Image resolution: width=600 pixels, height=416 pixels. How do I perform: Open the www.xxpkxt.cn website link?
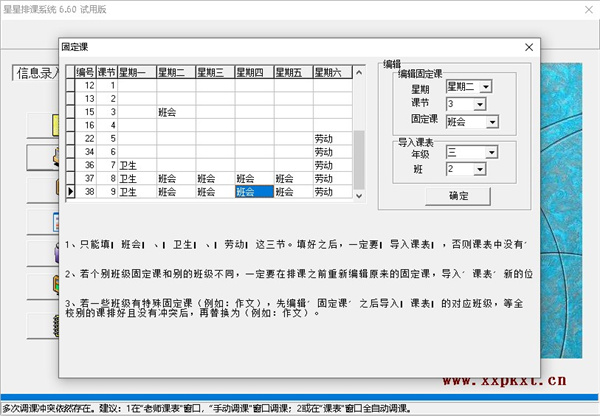[503, 380]
